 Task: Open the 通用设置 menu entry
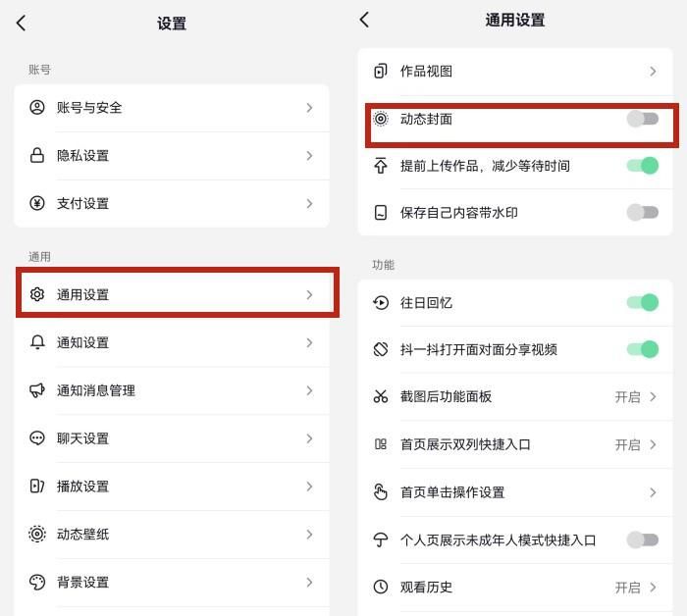click(x=178, y=294)
